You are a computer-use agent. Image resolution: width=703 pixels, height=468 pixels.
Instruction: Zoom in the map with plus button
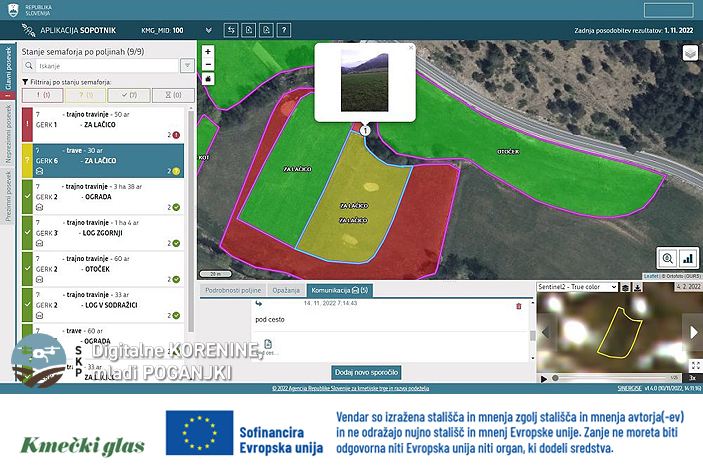(x=208, y=52)
